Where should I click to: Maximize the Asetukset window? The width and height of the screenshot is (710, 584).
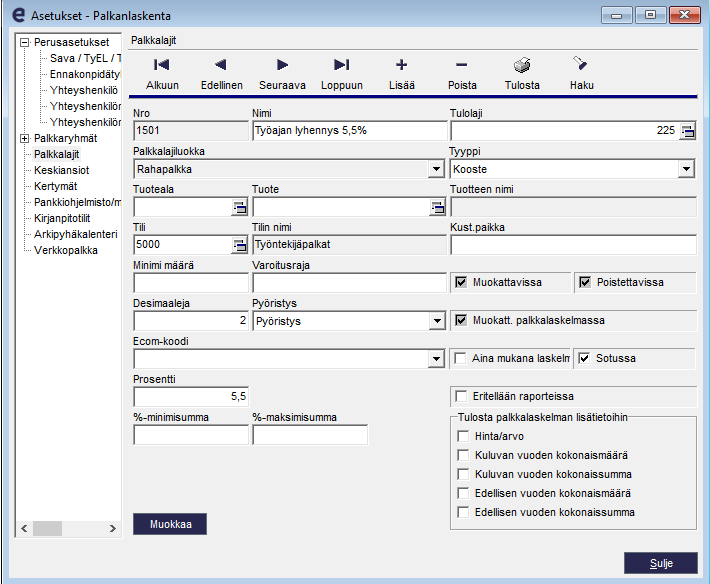(x=650, y=15)
